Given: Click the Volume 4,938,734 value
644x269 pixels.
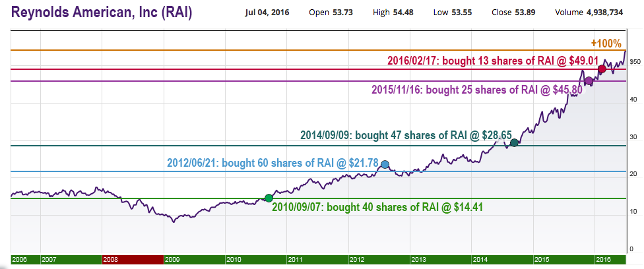Looking at the screenshot, I should point(589,13).
